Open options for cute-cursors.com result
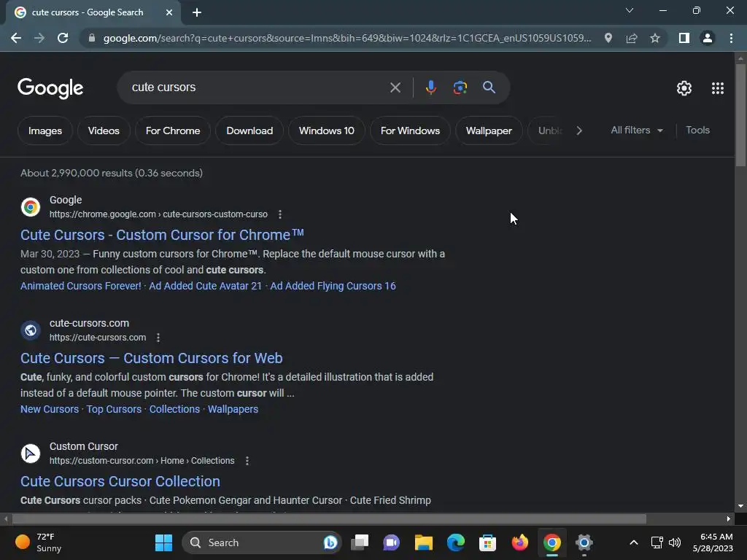Image resolution: width=747 pixels, height=560 pixels. (158, 338)
